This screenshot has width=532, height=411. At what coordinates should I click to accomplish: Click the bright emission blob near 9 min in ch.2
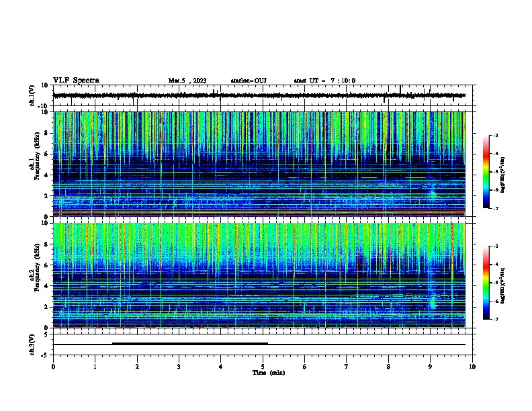(433, 302)
